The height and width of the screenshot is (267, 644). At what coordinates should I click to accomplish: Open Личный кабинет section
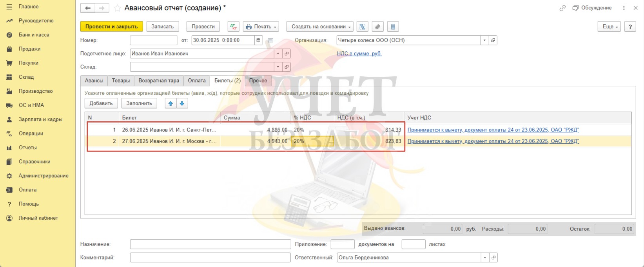38,218
